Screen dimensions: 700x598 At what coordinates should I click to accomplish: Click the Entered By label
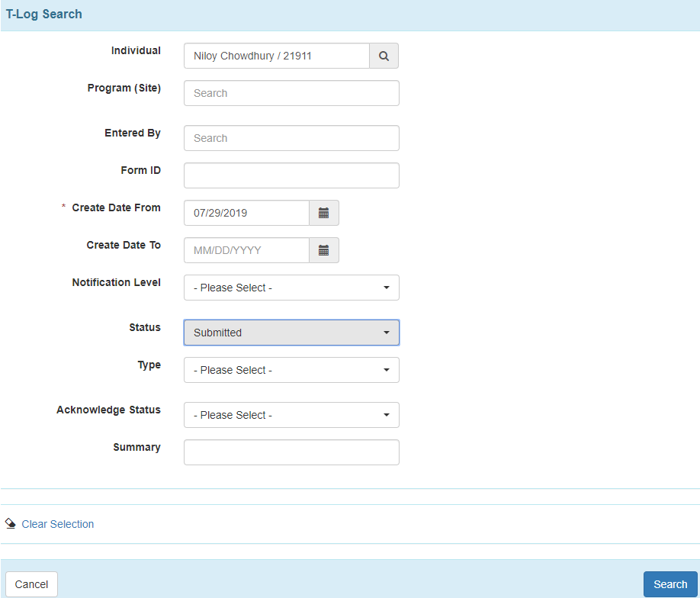[x=132, y=133]
